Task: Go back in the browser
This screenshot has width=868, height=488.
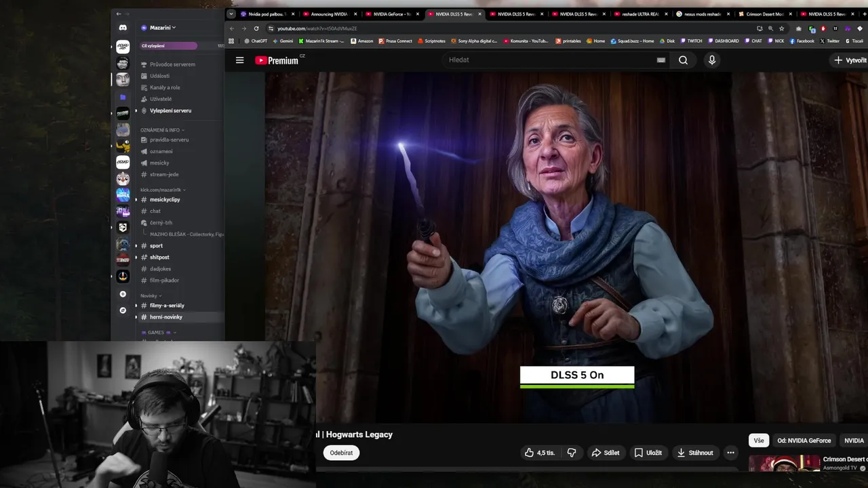Action: pos(232,28)
